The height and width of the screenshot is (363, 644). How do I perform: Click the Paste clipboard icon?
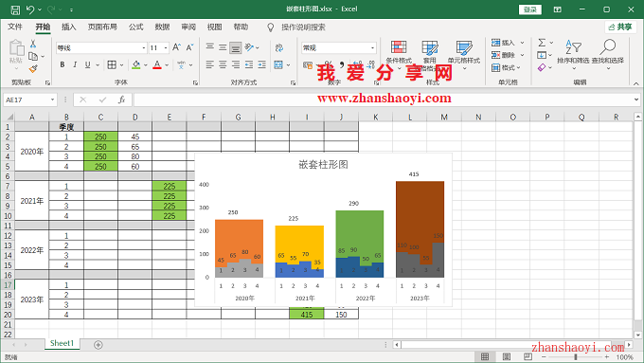(16, 47)
